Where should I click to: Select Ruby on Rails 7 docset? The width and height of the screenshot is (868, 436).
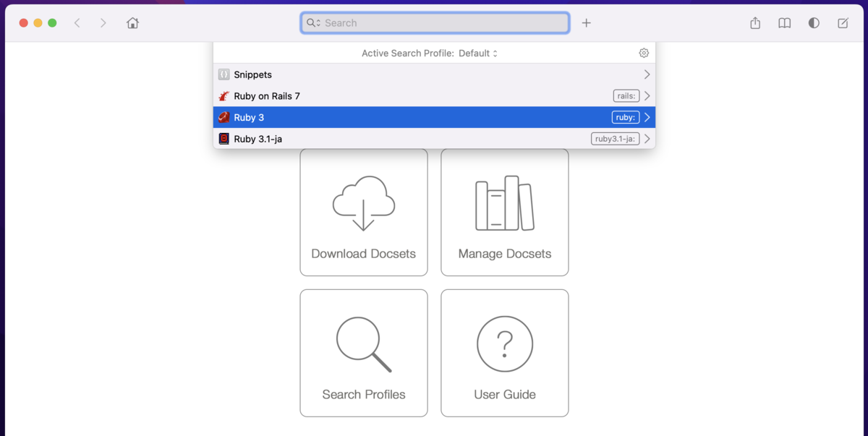(434, 96)
